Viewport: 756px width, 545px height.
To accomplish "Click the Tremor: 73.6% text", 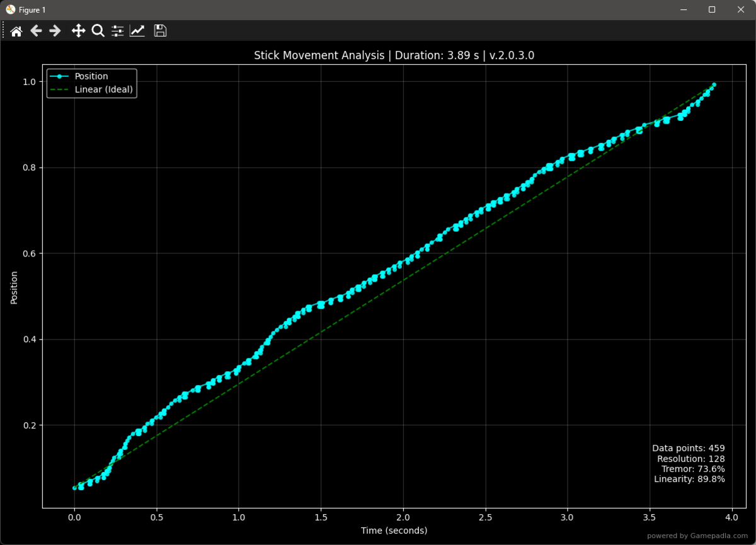I will click(x=693, y=469).
